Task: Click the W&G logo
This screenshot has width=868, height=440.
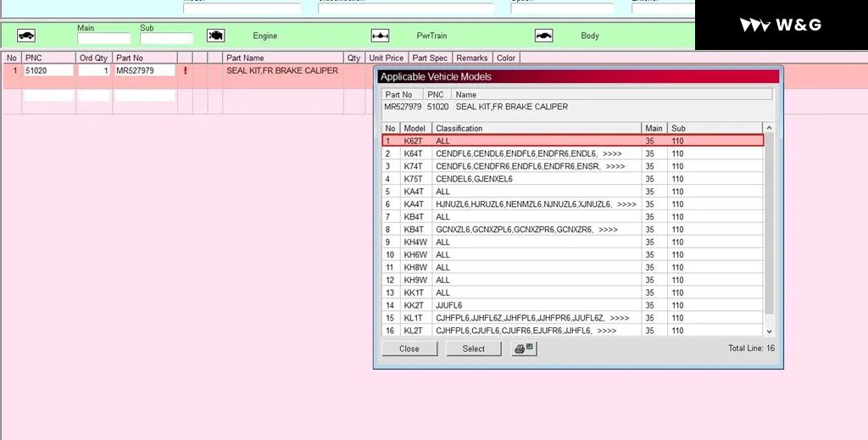Action: [780, 25]
